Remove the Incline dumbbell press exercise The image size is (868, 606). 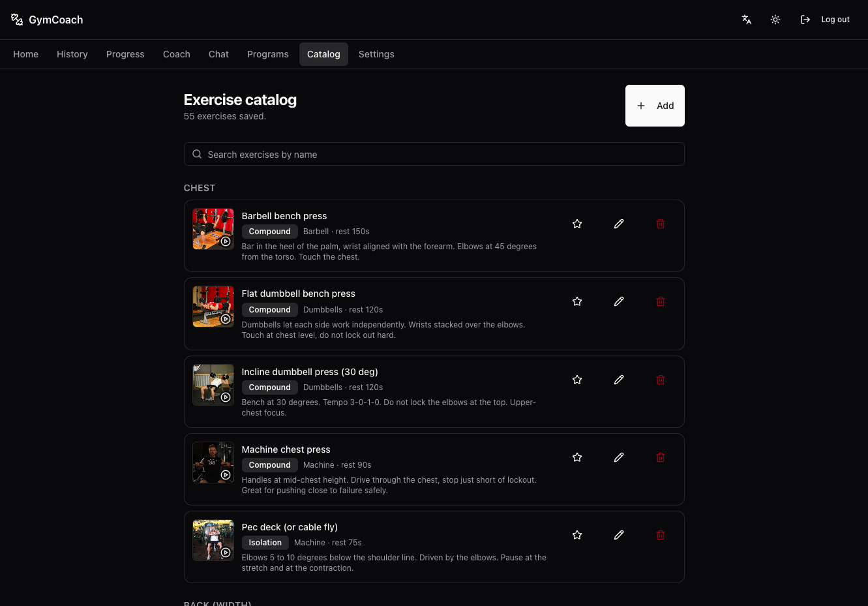pos(661,380)
